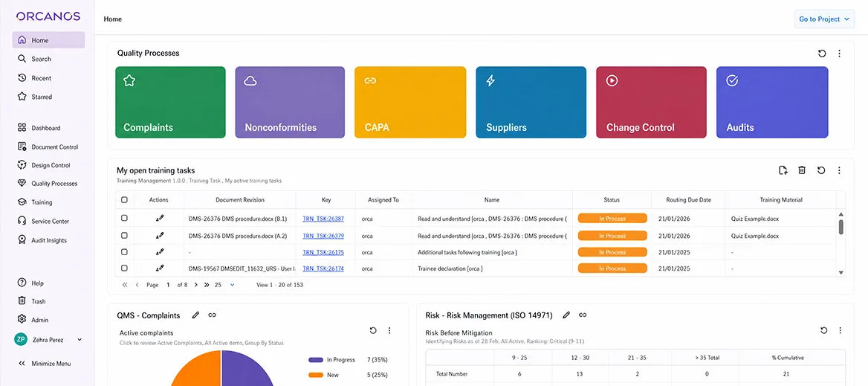Click the Trash bin sidebar icon
The height and width of the screenshot is (386, 868).
(22, 301)
